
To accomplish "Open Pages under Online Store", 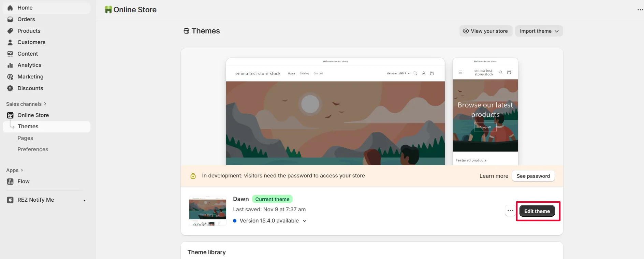I will tap(25, 138).
